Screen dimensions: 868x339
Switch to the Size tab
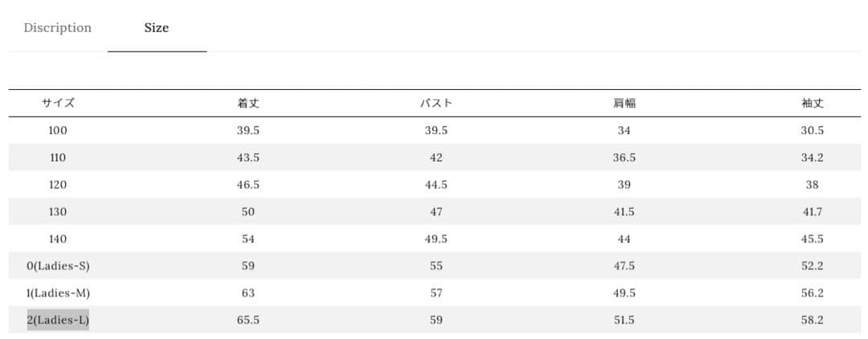point(157,28)
